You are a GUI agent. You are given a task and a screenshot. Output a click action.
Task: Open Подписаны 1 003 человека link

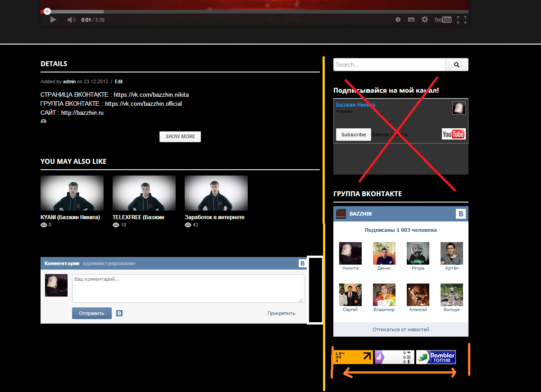(x=401, y=230)
